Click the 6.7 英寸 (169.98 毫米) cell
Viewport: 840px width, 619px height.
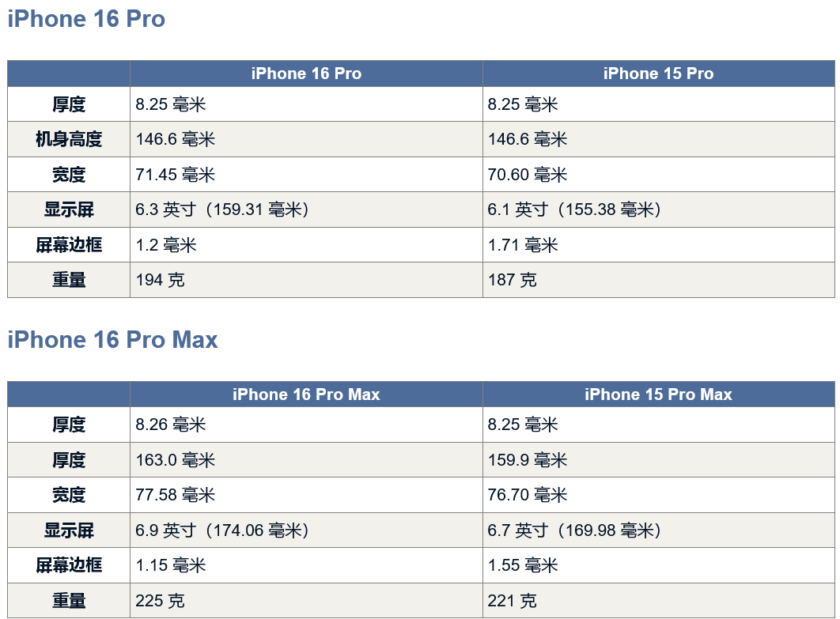[658, 530]
